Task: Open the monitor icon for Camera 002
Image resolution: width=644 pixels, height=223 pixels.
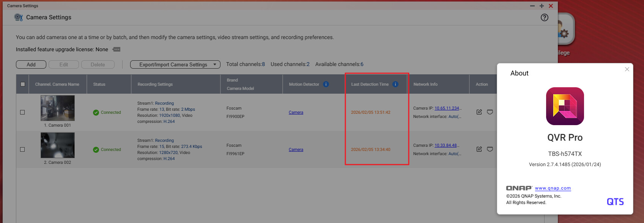Action: pyautogui.click(x=490, y=149)
